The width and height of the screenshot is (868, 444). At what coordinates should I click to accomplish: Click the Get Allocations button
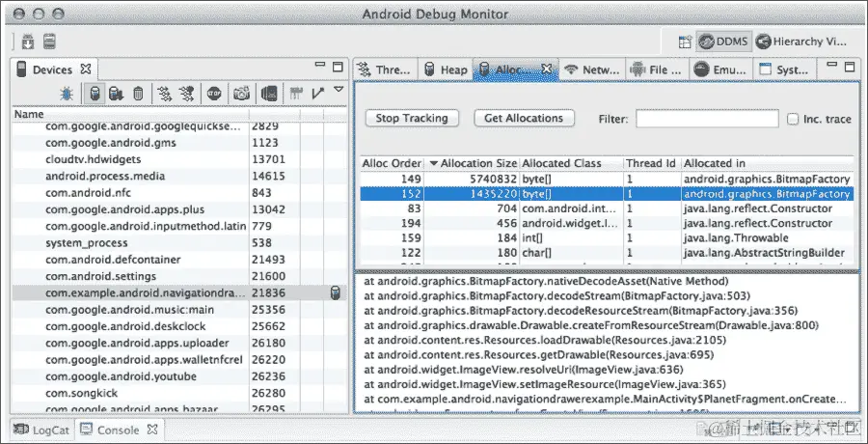pyautogui.click(x=524, y=118)
